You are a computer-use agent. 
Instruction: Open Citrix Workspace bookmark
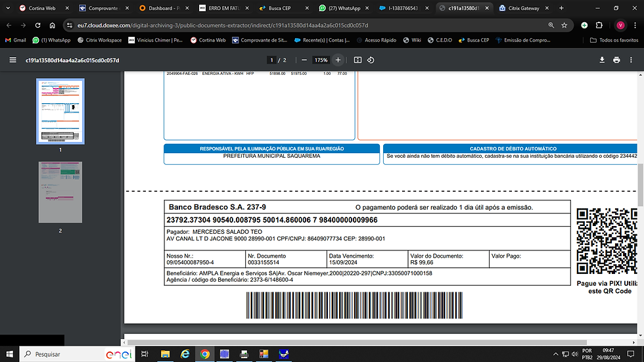(100, 40)
